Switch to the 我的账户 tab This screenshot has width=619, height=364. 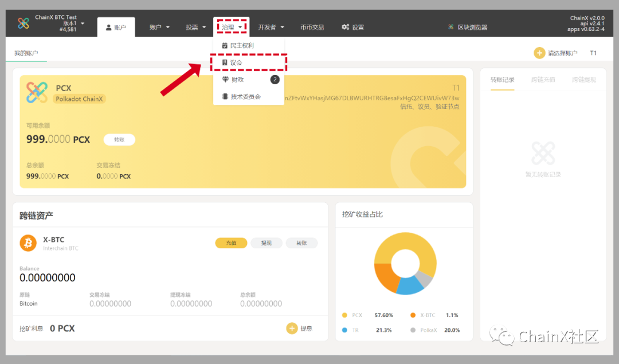click(x=26, y=53)
